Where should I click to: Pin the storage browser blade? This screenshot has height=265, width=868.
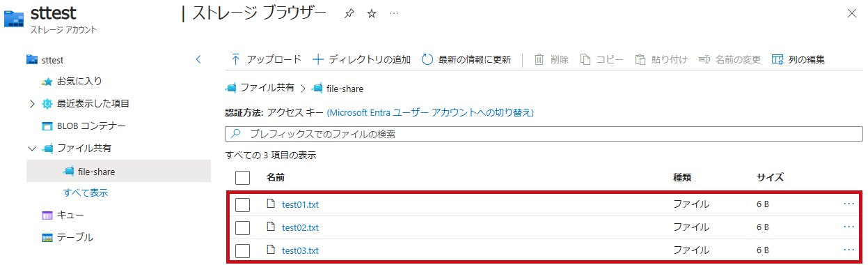(x=349, y=14)
